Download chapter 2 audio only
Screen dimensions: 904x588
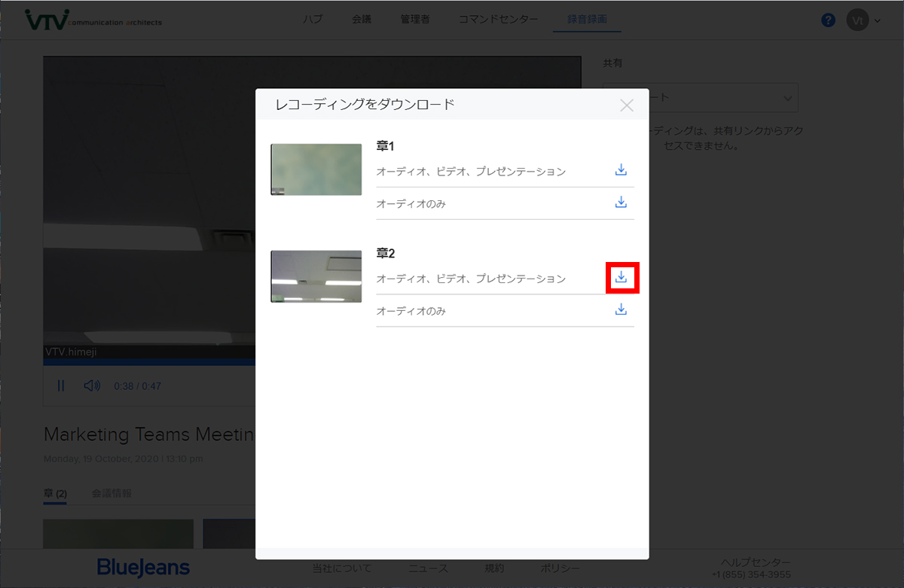(x=621, y=309)
